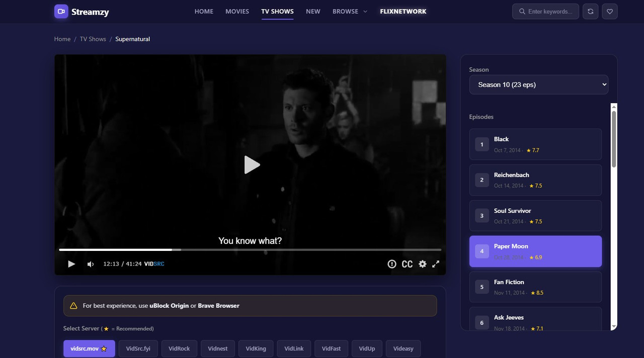This screenshot has width=644, height=358.
Task: Click the VIDSRC logo in the player bar
Action: click(x=154, y=264)
